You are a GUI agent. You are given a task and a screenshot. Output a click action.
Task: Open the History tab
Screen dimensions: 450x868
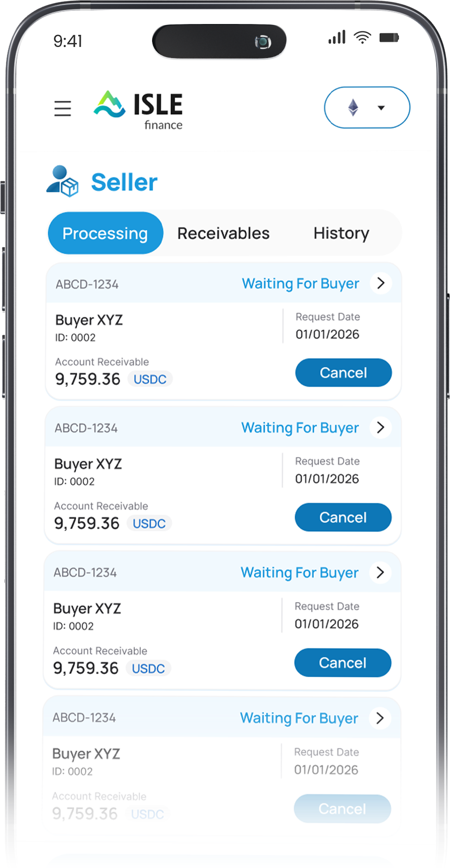[x=341, y=233]
